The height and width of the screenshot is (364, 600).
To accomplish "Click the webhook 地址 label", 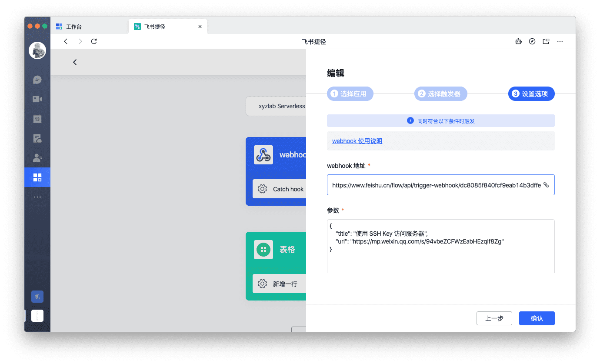I will (x=346, y=166).
